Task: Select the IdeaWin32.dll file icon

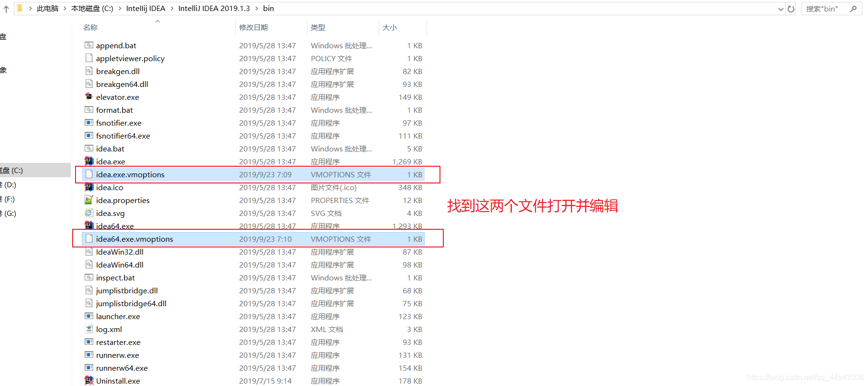Action: tap(89, 252)
